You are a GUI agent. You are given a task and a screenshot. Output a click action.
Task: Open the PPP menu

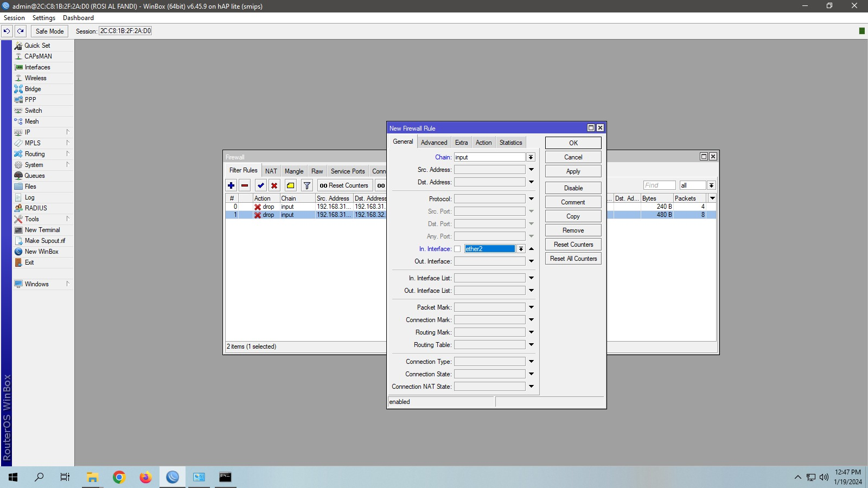30,100
